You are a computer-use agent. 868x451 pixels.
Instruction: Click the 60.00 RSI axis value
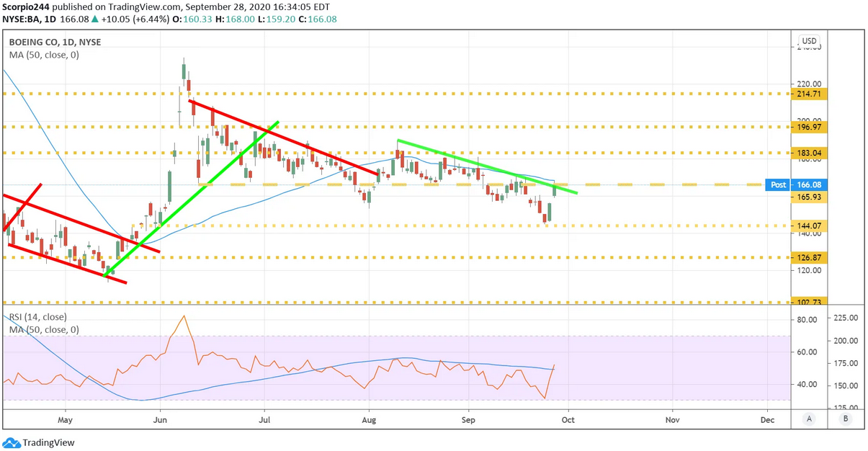pyautogui.click(x=807, y=352)
